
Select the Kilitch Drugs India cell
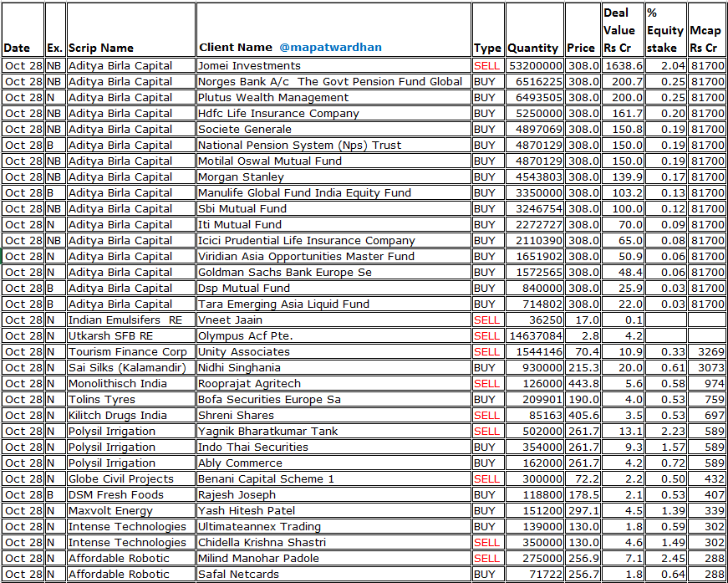(131, 416)
